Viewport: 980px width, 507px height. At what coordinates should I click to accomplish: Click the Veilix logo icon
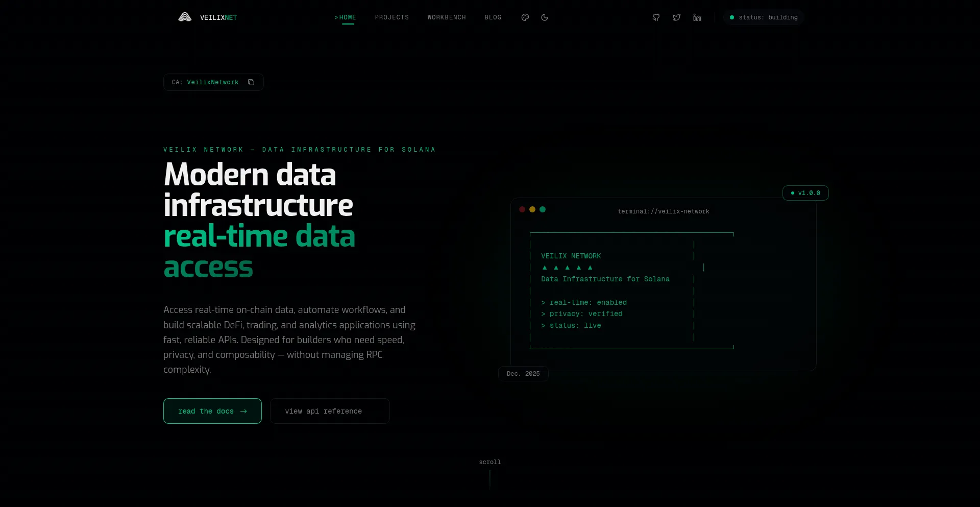pyautogui.click(x=185, y=17)
